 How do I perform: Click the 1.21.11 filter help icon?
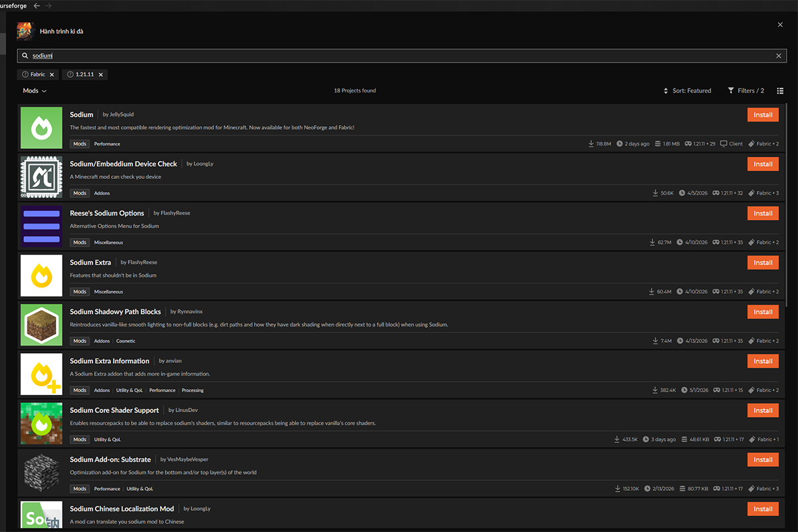[70, 74]
